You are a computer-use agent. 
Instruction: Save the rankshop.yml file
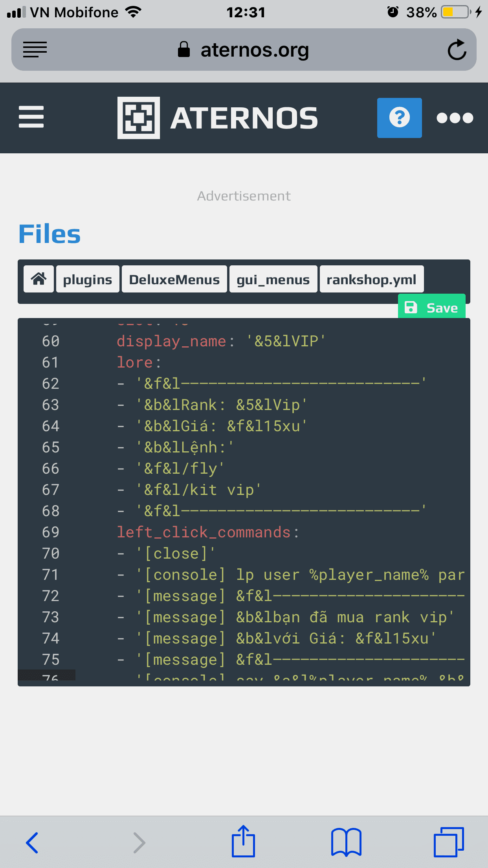(x=431, y=307)
